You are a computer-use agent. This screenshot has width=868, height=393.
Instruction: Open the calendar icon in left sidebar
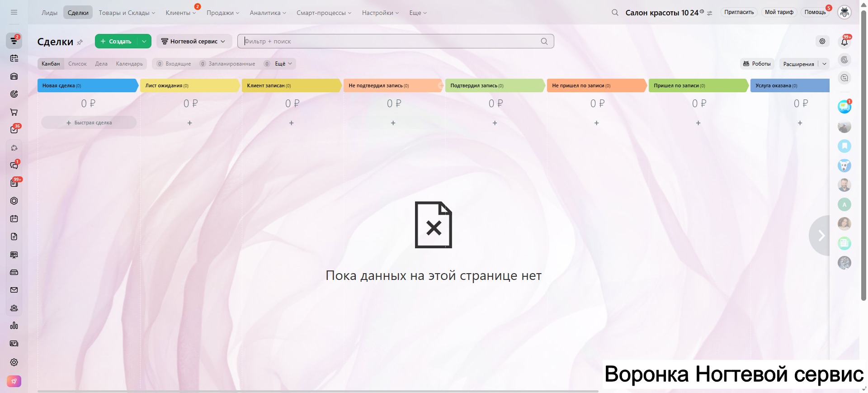click(14, 219)
